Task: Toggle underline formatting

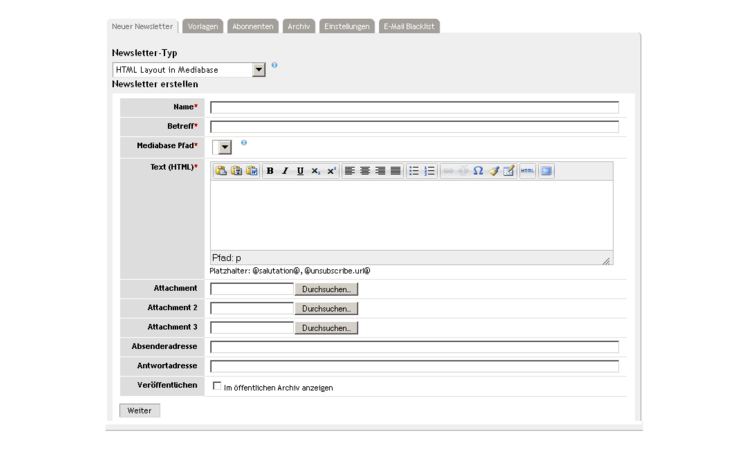Action: (300, 171)
